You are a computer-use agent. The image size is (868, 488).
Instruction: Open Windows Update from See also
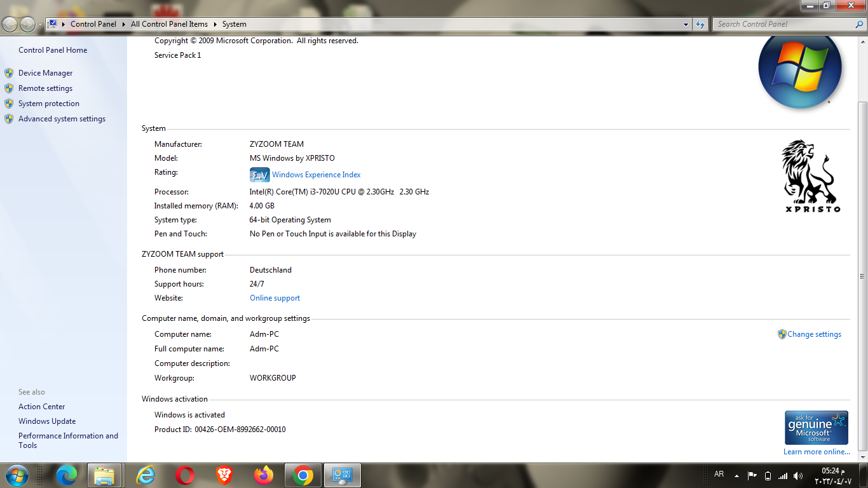pyautogui.click(x=47, y=421)
